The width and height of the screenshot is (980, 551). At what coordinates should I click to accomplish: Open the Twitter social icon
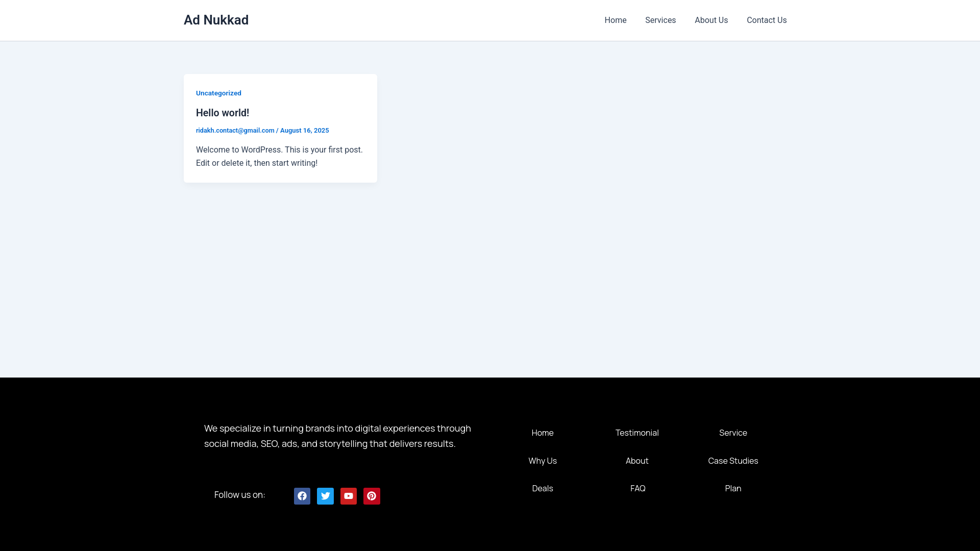(325, 496)
